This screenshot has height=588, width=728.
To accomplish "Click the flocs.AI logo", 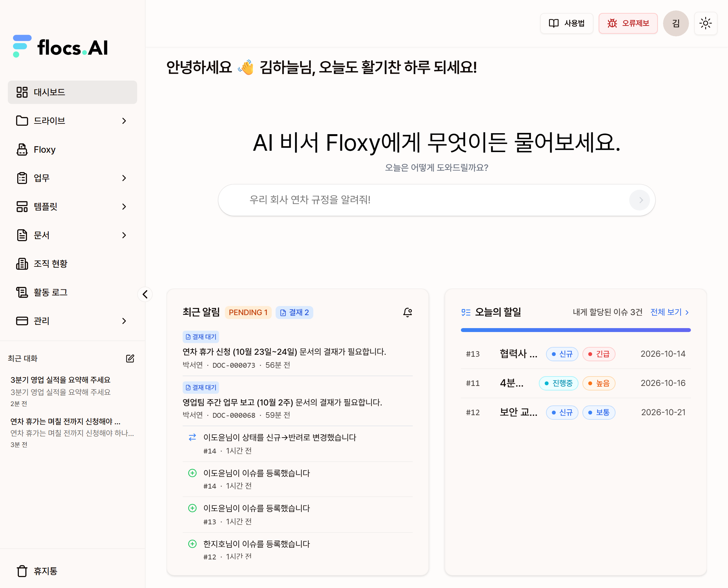I will (60, 47).
